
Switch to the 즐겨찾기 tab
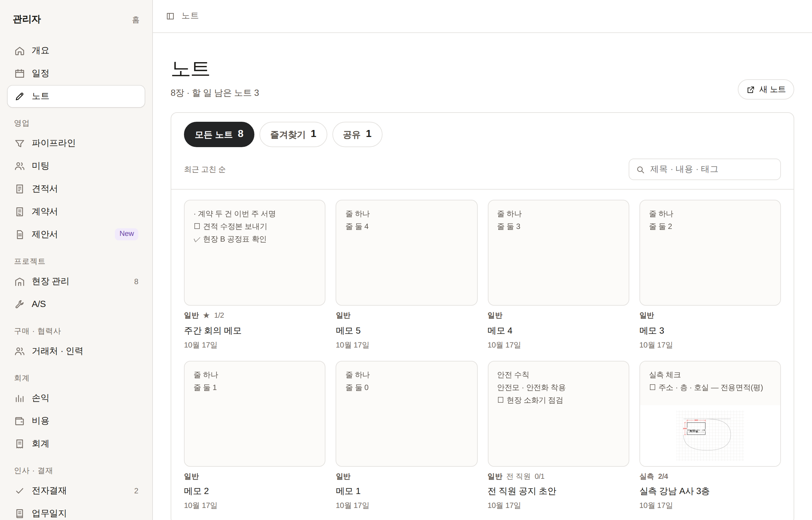tap(293, 134)
